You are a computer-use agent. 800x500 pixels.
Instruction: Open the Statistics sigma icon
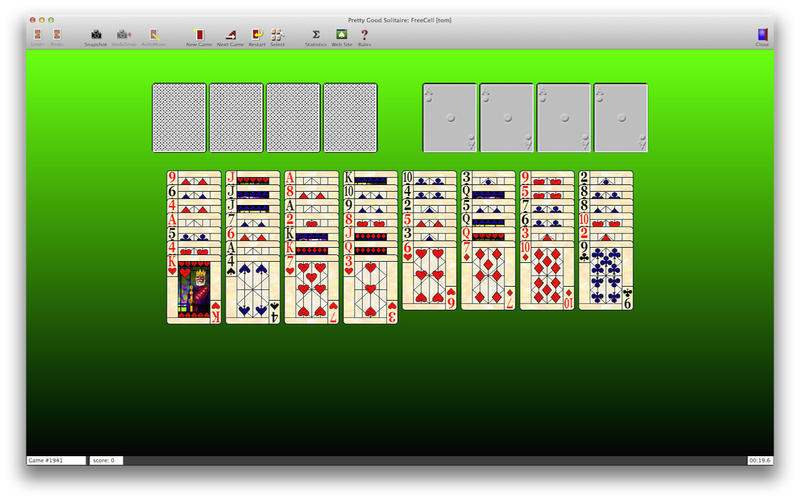point(315,37)
